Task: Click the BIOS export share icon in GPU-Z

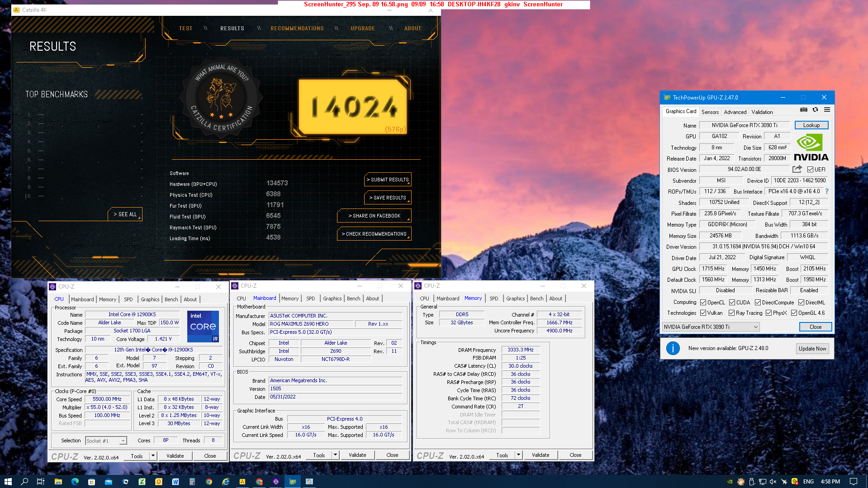Action: [797, 169]
